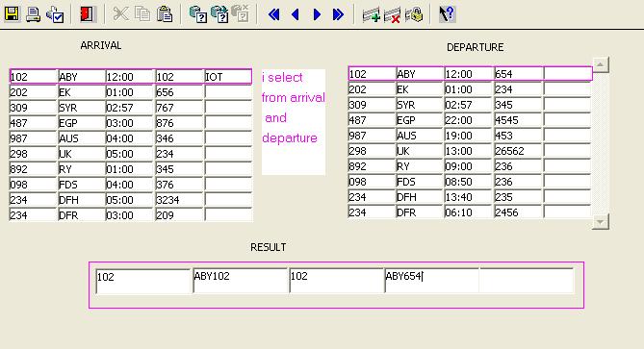This screenshot has height=349, width=644.
Task: Click the Execute Query icon
Action: click(x=219, y=14)
